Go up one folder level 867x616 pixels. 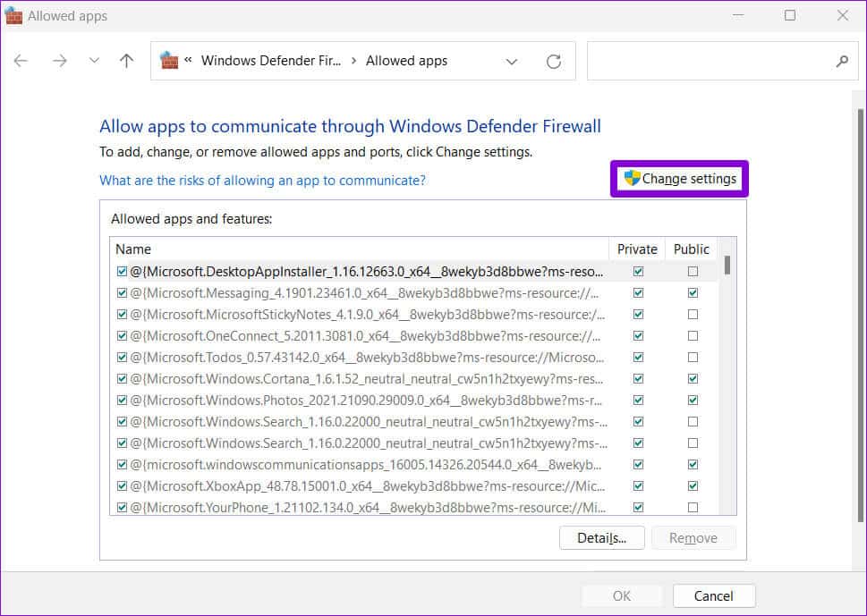(127, 61)
